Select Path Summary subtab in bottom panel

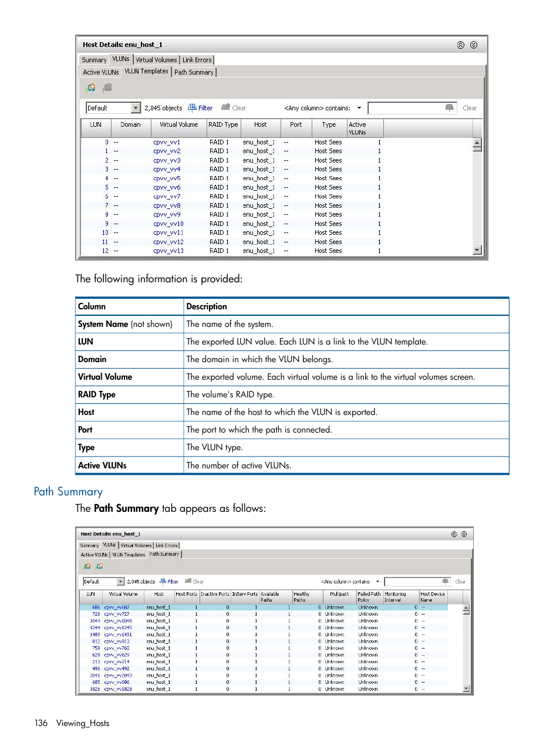164,554
